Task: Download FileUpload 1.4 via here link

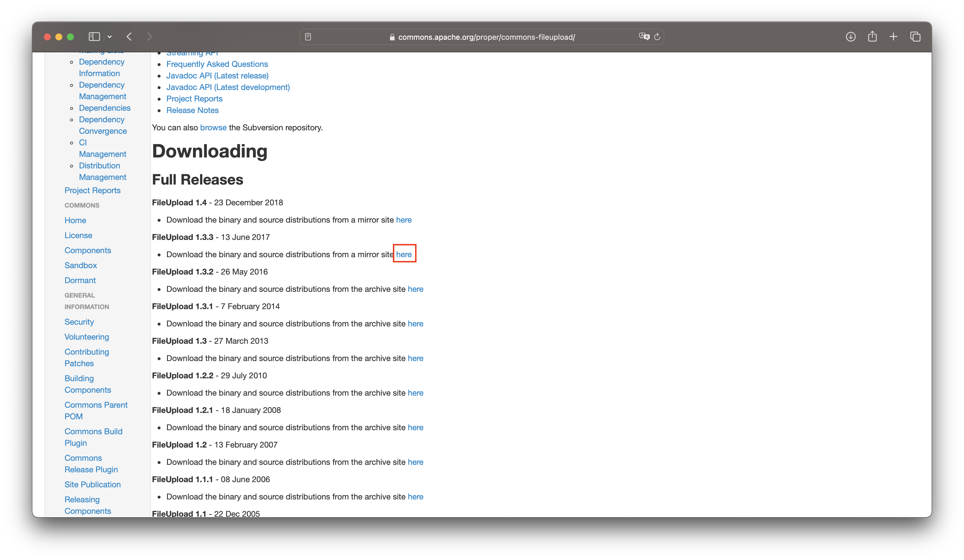Action: (404, 220)
